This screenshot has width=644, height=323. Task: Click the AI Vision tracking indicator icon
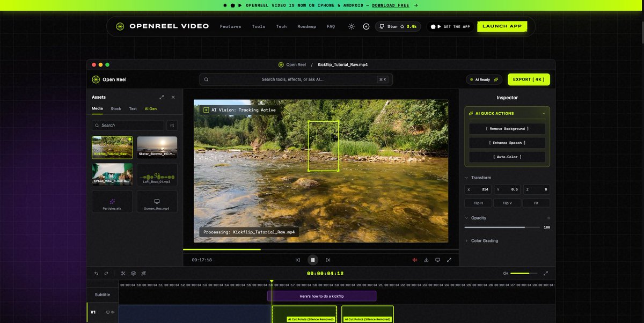click(x=206, y=110)
